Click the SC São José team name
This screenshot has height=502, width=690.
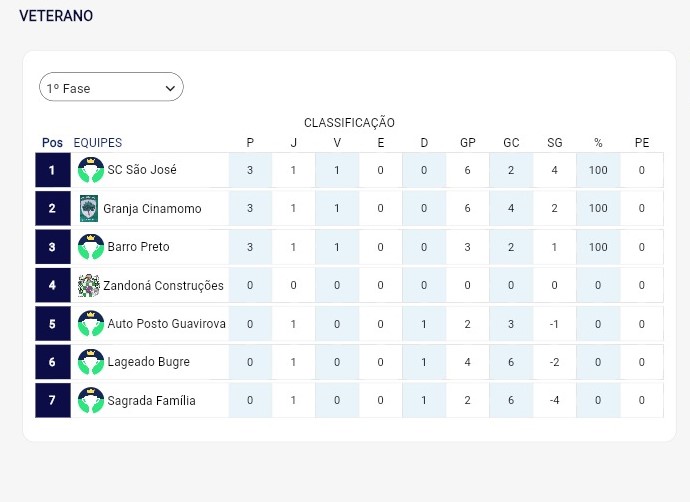pos(142,170)
